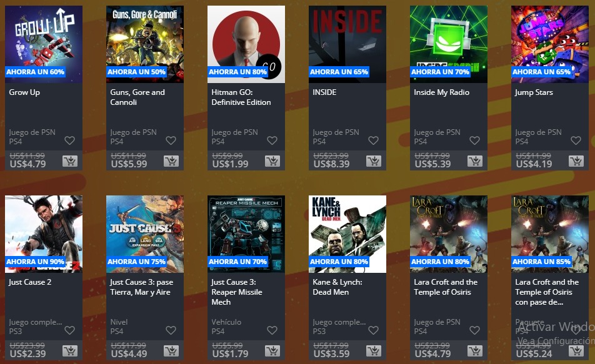This screenshot has height=364, width=595.
Task: Open the Guns, Gore & Cannoli cover image
Action: (145, 44)
